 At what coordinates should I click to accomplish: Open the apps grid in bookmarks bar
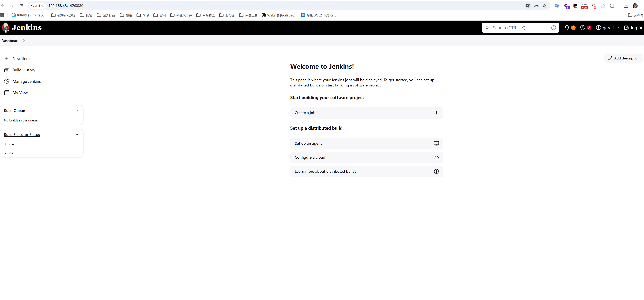pyautogui.click(x=2, y=15)
